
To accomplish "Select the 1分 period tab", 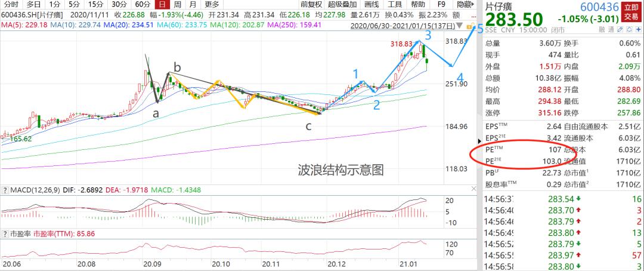I will tap(54, 5).
